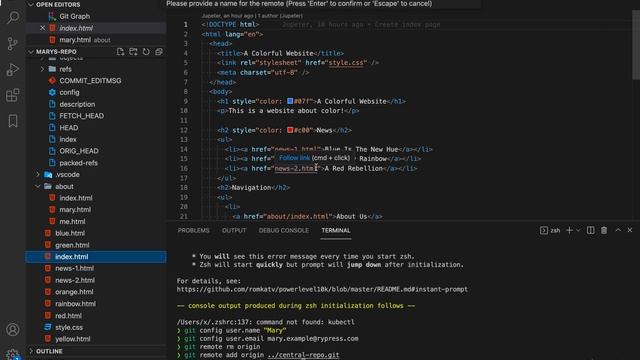The image size is (640, 360).
Task: Open the Source Control view
Action: pyautogui.click(x=13, y=43)
